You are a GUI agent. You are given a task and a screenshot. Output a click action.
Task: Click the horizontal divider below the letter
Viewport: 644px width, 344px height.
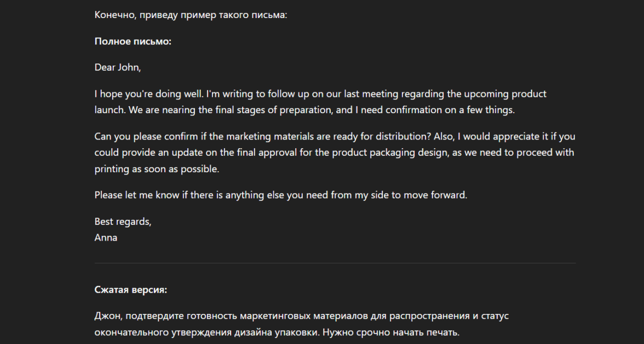(x=335, y=263)
